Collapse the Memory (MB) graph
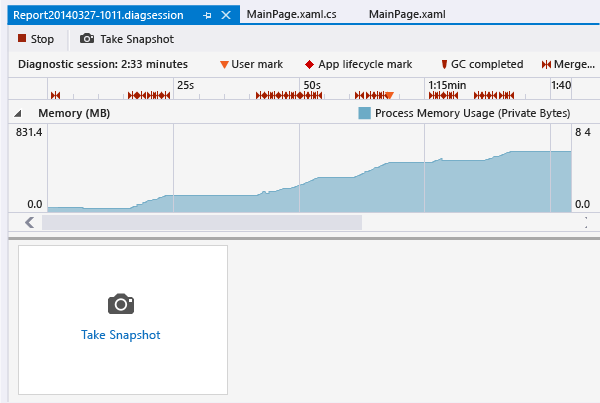Viewport: 600px width, 403px height. pyautogui.click(x=18, y=113)
